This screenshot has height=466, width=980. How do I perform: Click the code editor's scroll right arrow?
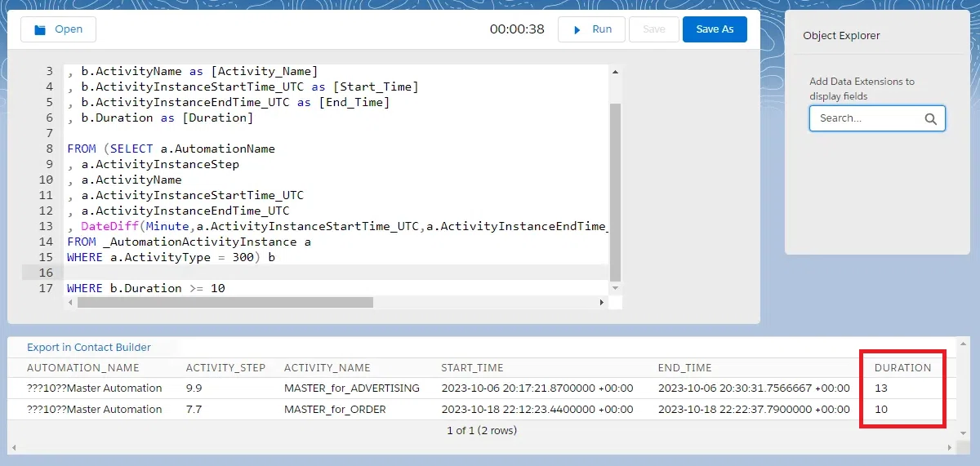(x=603, y=302)
